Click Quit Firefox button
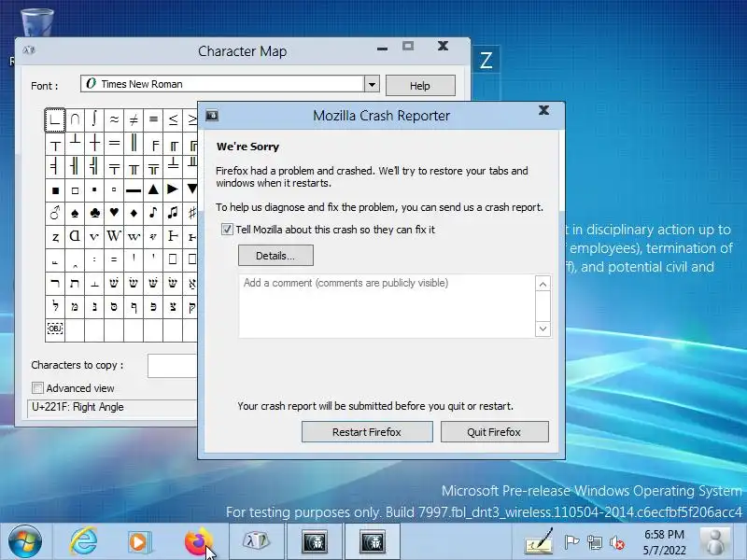Screen dimensions: 747x560 coord(494,432)
